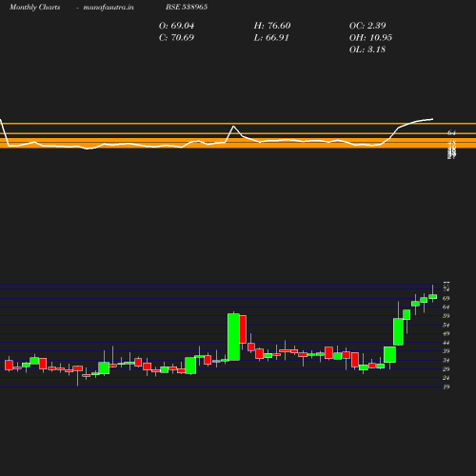
Task: Select the low value 'L: 66.91'
Action: [271, 38]
